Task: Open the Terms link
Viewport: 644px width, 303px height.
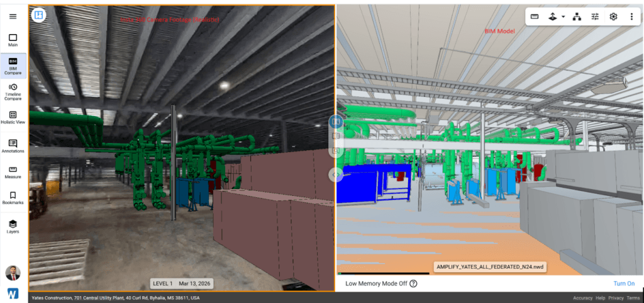Action: pos(633,298)
